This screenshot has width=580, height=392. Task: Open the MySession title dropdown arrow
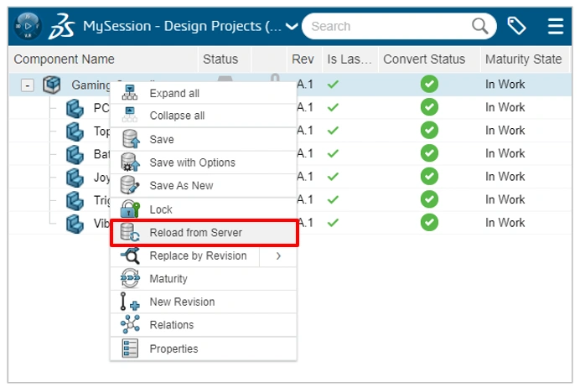click(x=292, y=26)
